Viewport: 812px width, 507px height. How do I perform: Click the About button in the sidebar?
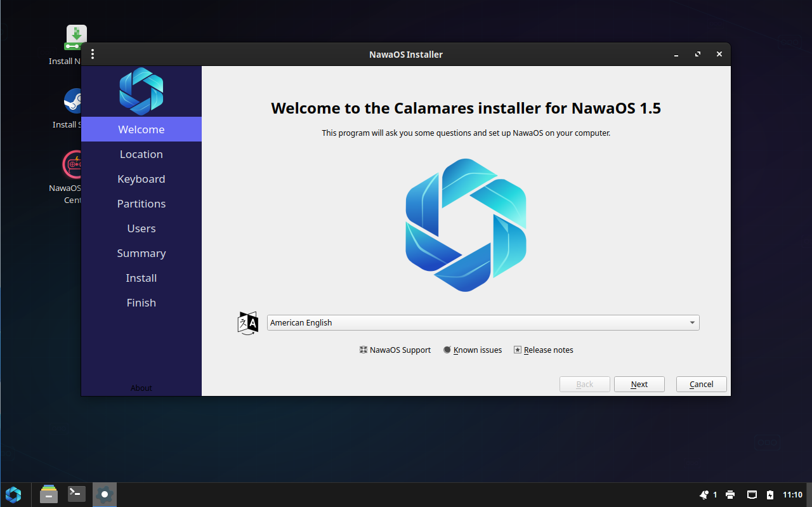(x=141, y=388)
